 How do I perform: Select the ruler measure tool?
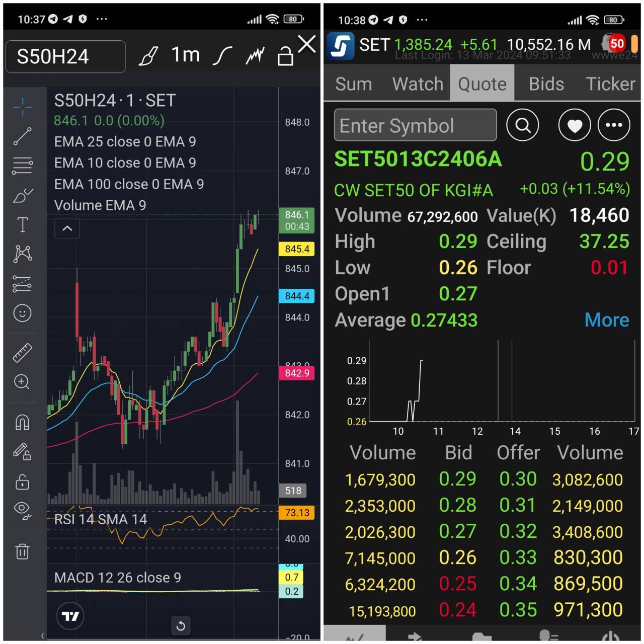pyautogui.click(x=23, y=353)
